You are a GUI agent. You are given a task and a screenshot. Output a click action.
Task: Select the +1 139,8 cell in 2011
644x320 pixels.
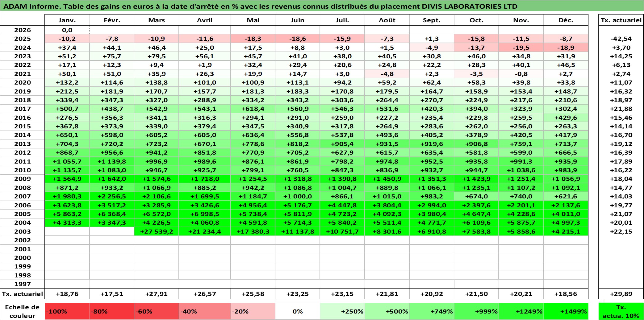(112, 161)
